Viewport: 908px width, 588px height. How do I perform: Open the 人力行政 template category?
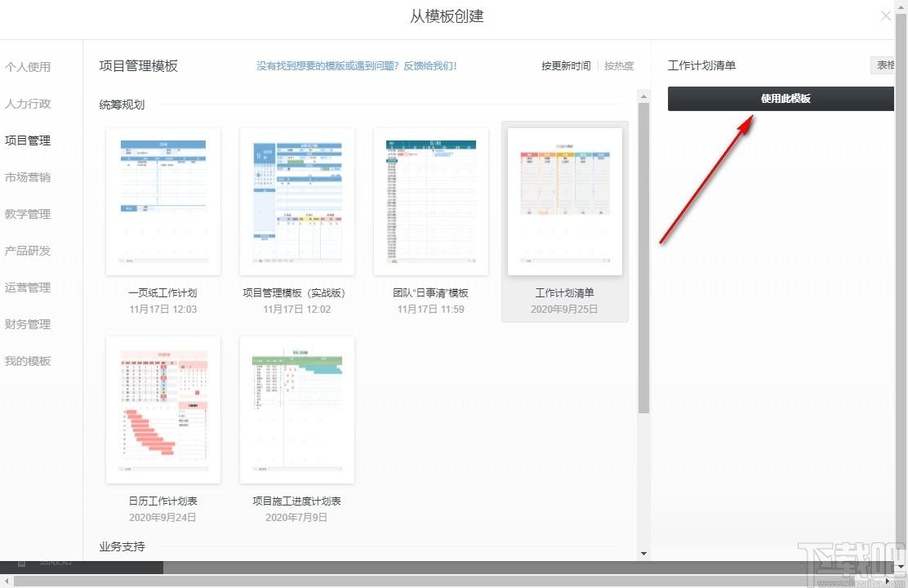tap(28, 104)
